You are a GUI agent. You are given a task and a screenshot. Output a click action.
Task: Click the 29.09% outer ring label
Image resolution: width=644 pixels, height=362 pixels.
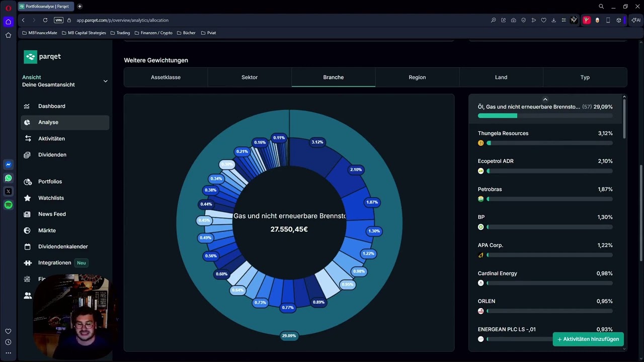tap(289, 335)
